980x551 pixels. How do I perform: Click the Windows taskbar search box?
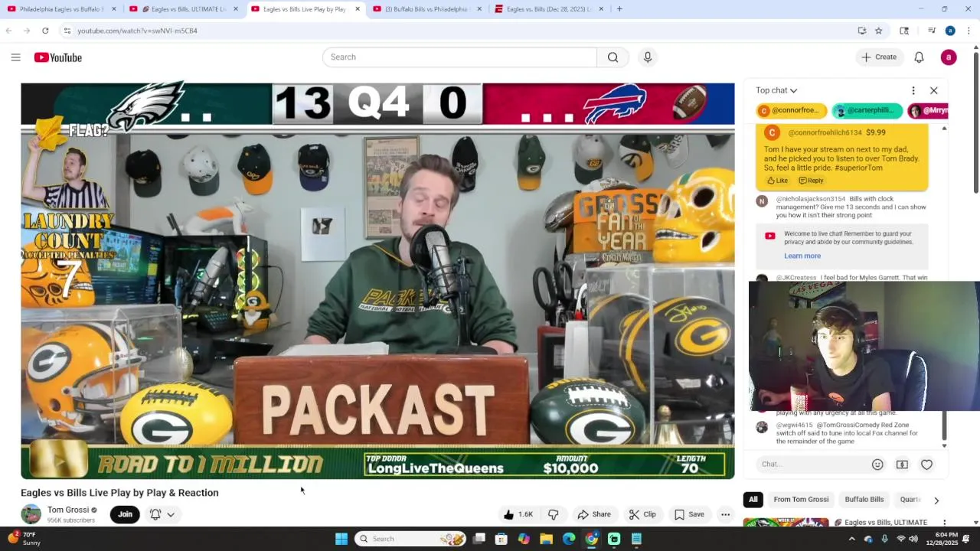point(411,539)
